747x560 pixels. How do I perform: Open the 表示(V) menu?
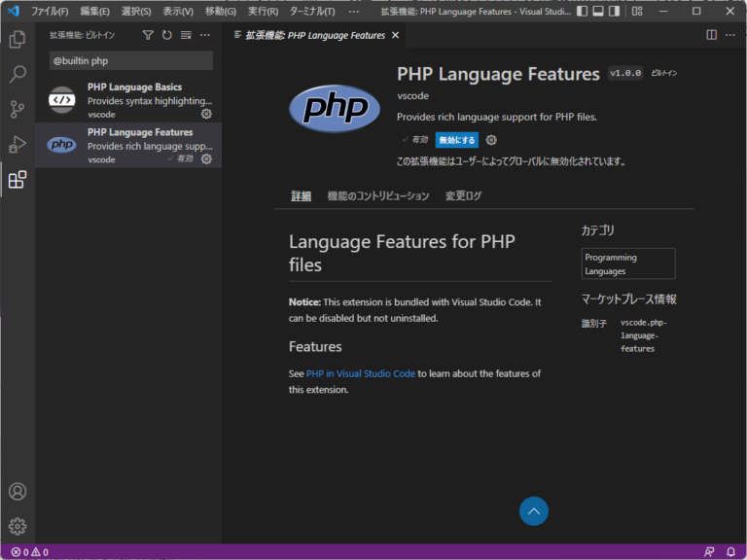pyautogui.click(x=178, y=11)
